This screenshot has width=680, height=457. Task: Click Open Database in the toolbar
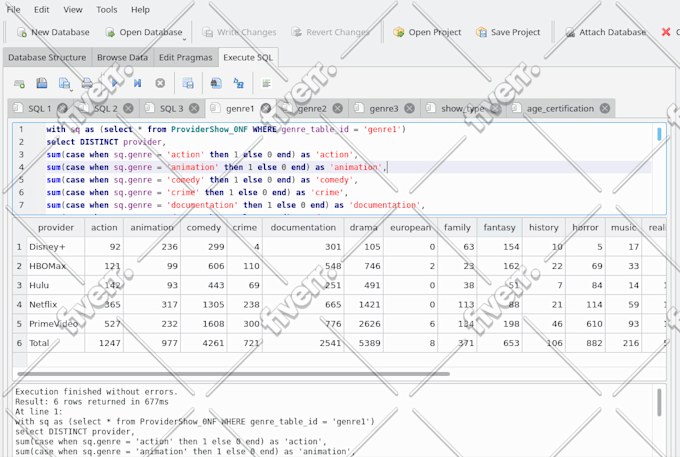(145, 32)
